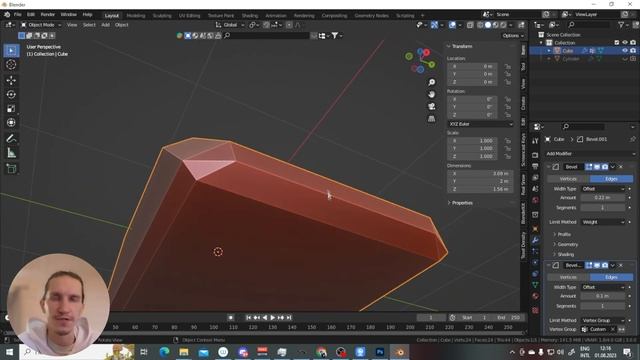Viewport: 640px width, 360px height.
Task: Select the Select Box tool
Action: [11, 51]
